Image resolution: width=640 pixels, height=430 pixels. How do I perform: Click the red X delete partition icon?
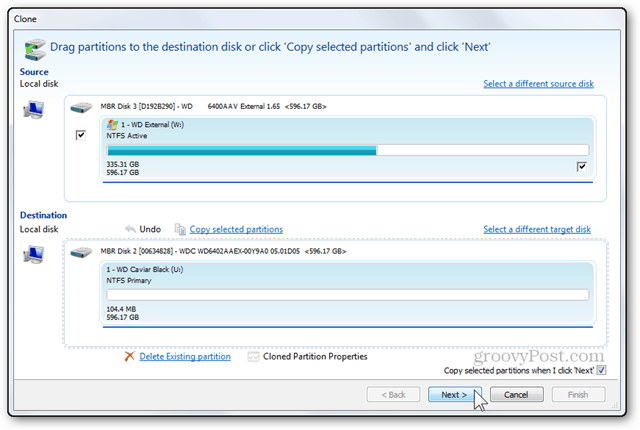pos(129,356)
